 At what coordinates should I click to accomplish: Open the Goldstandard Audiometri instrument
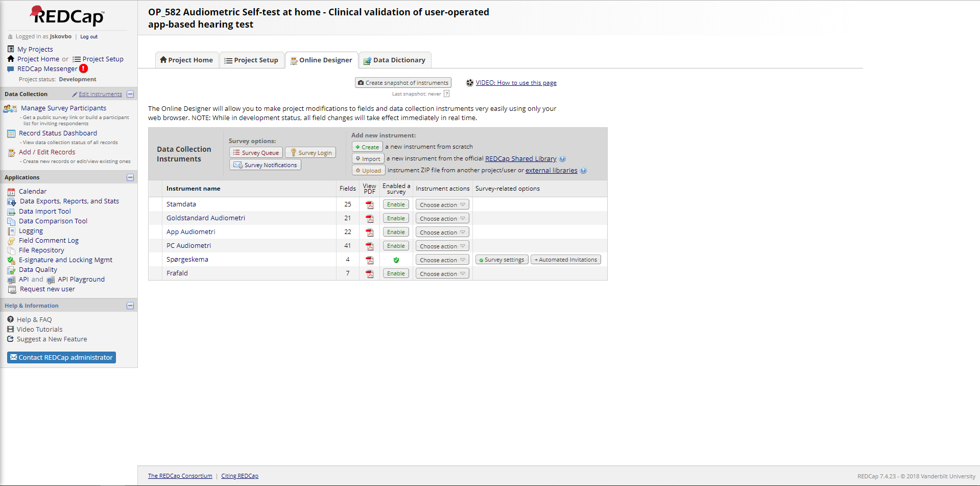tap(206, 218)
